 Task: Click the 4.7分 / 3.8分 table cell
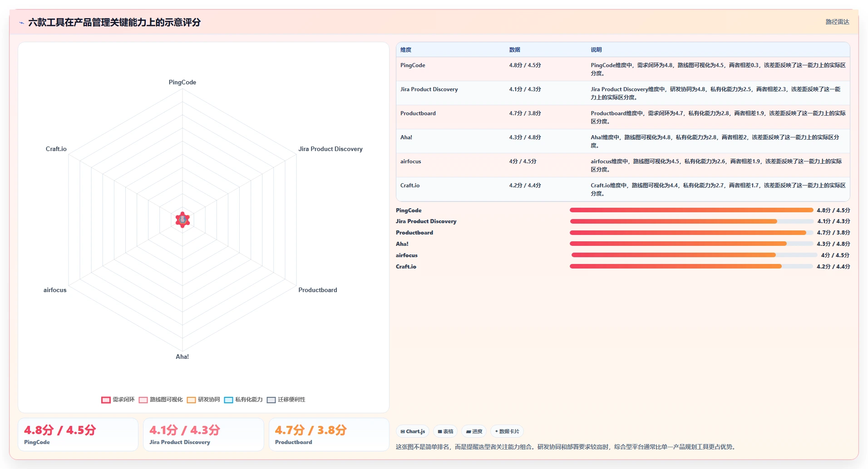click(525, 113)
